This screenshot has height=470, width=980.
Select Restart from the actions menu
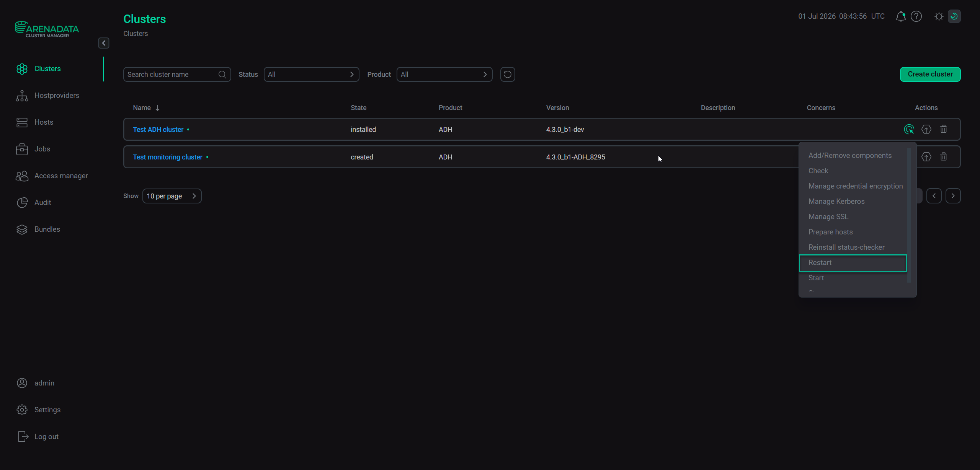click(x=853, y=263)
